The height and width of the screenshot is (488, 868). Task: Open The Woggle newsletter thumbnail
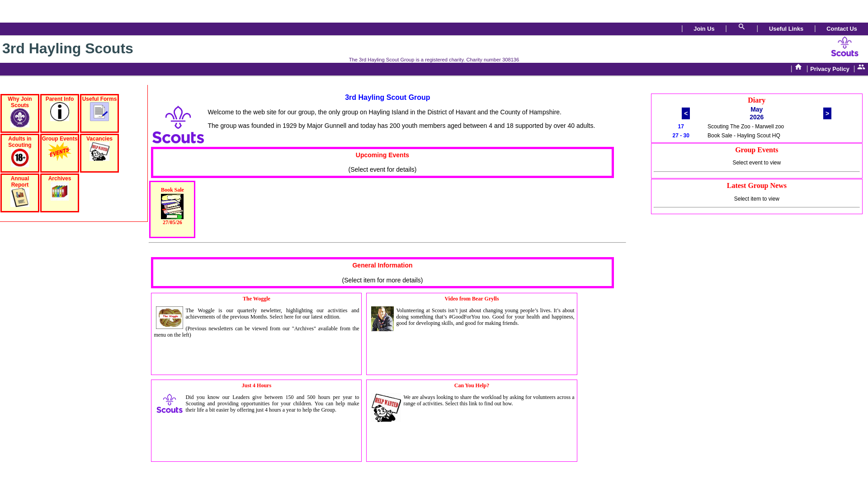coord(170,318)
